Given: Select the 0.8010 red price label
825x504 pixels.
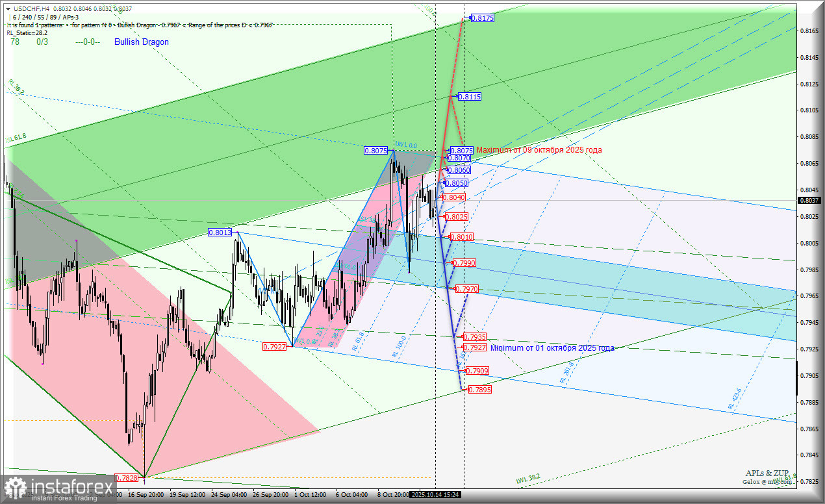Looking at the screenshot, I should (x=461, y=237).
